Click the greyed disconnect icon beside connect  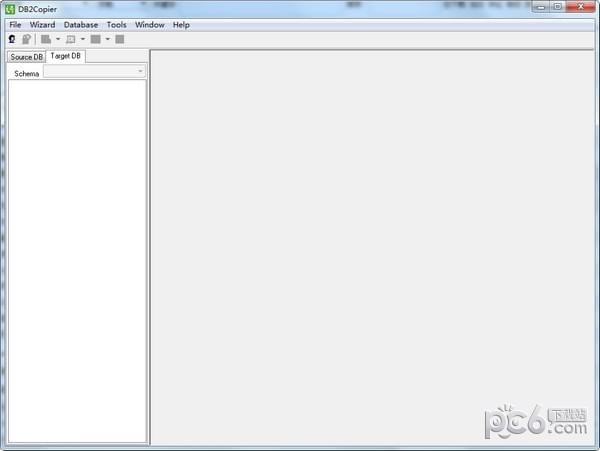point(26,39)
